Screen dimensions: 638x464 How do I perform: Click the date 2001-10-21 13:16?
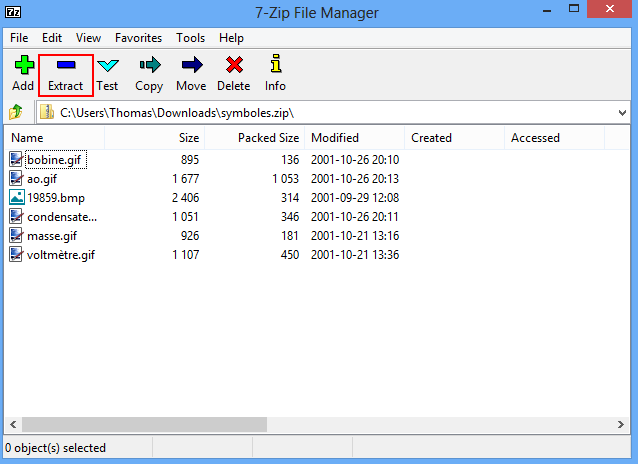pyautogui.click(x=355, y=236)
